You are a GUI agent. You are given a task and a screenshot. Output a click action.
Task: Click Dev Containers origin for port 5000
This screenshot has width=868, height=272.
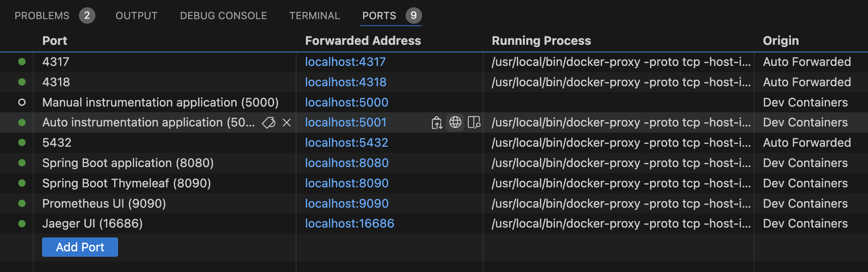[805, 102]
